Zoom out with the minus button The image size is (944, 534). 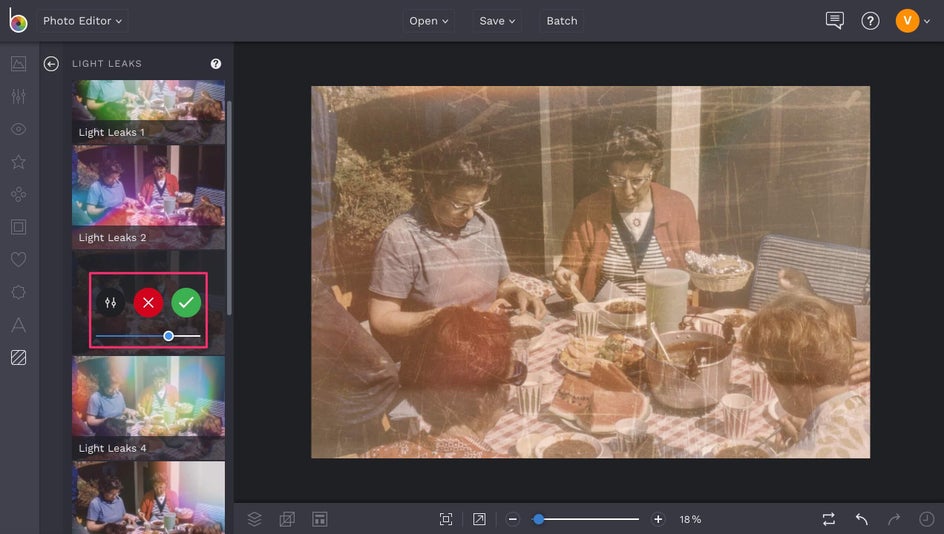coord(512,519)
